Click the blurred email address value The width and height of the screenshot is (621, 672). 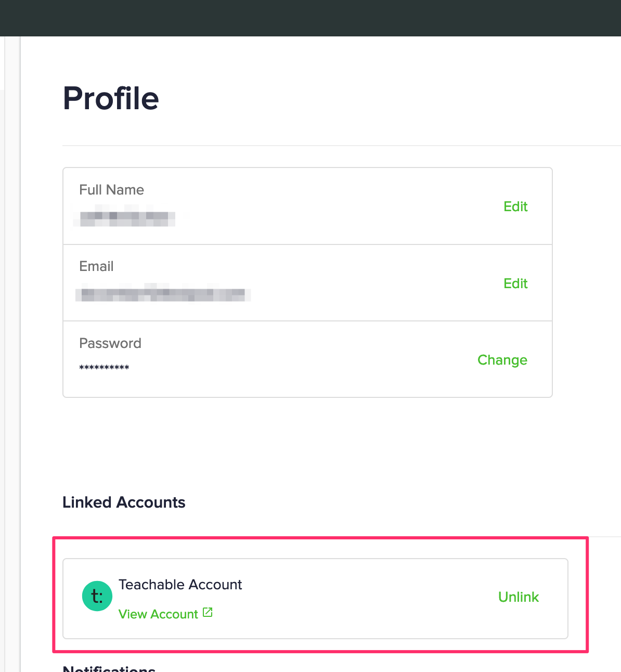pyautogui.click(x=163, y=294)
